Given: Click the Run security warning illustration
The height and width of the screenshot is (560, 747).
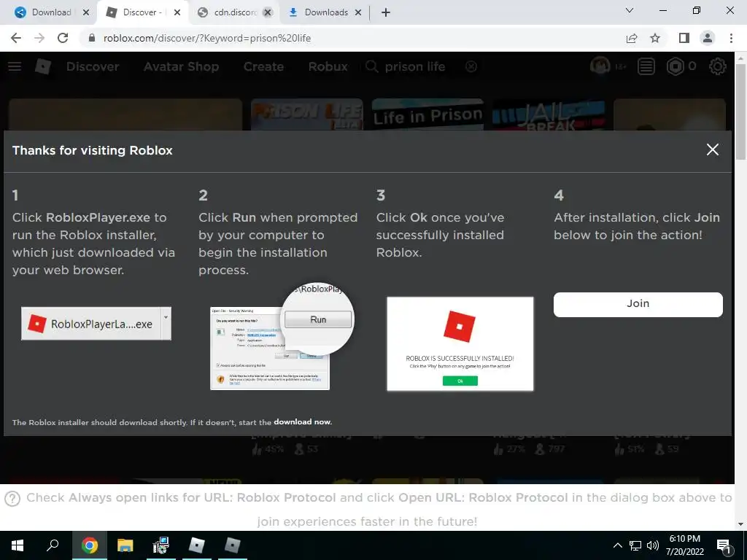Looking at the screenshot, I should click(x=282, y=337).
